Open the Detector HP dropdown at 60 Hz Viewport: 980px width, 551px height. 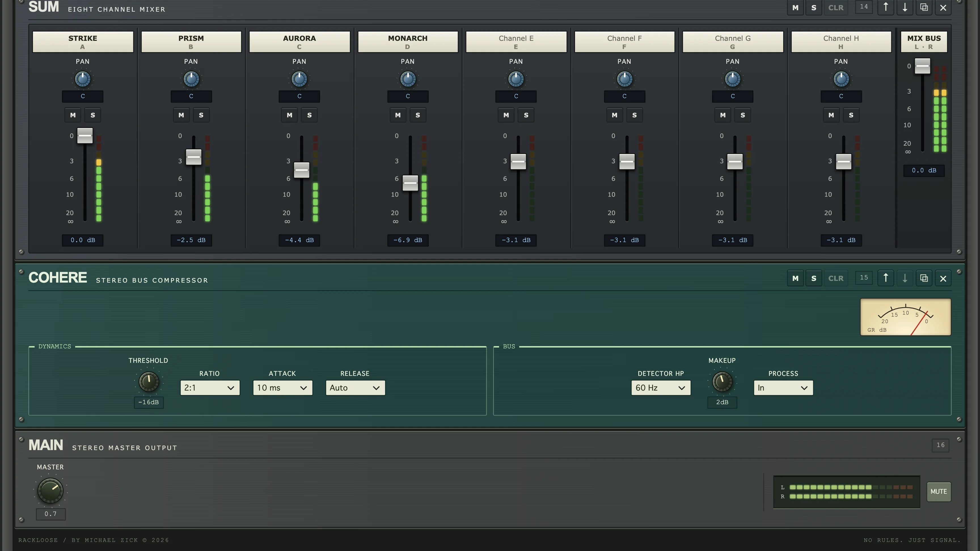click(x=661, y=388)
